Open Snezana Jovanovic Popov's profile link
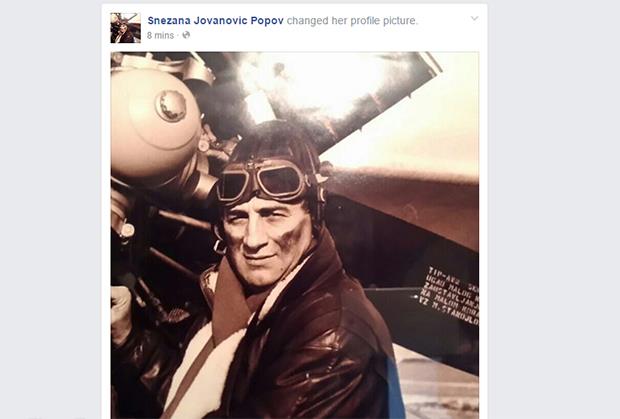The height and width of the screenshot is (419, 620). tap(215, 20)
